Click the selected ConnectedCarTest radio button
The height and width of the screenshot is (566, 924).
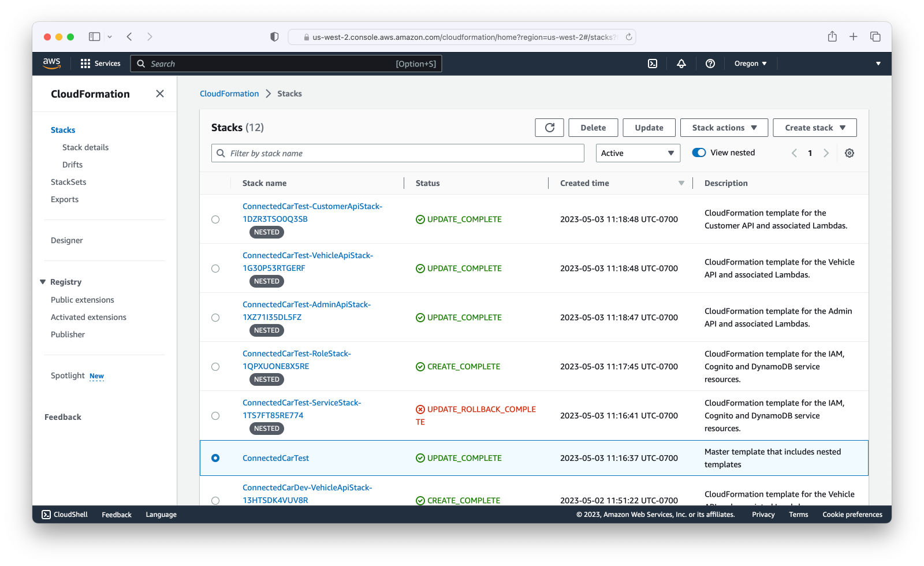(215, 458)
